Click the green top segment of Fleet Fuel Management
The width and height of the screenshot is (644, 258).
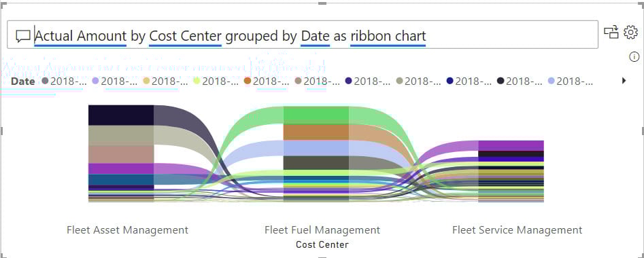click(x=316, y=115)
